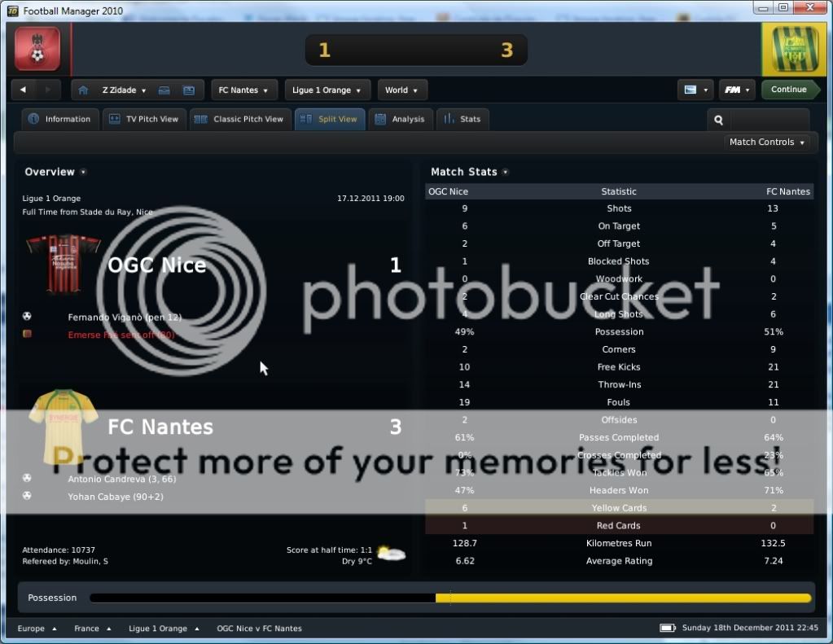Open the inbox tray icon in toolbar

(164, 90)
